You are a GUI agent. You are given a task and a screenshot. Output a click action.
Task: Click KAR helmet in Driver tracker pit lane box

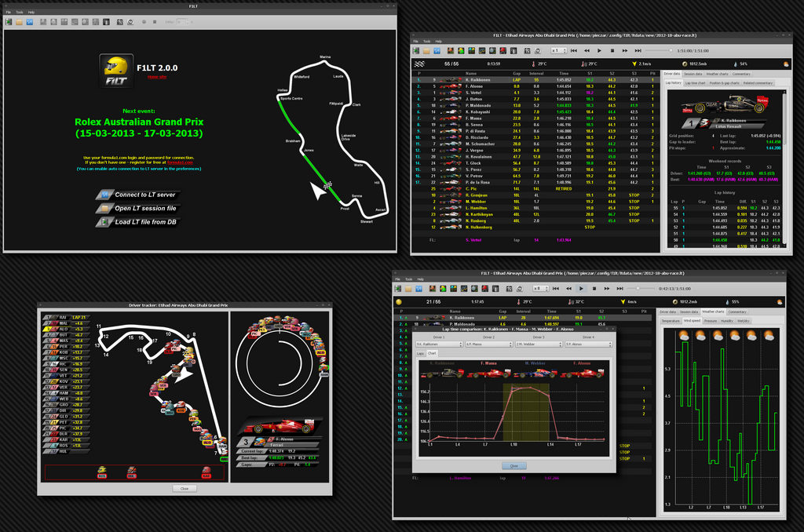coord(206,472)
